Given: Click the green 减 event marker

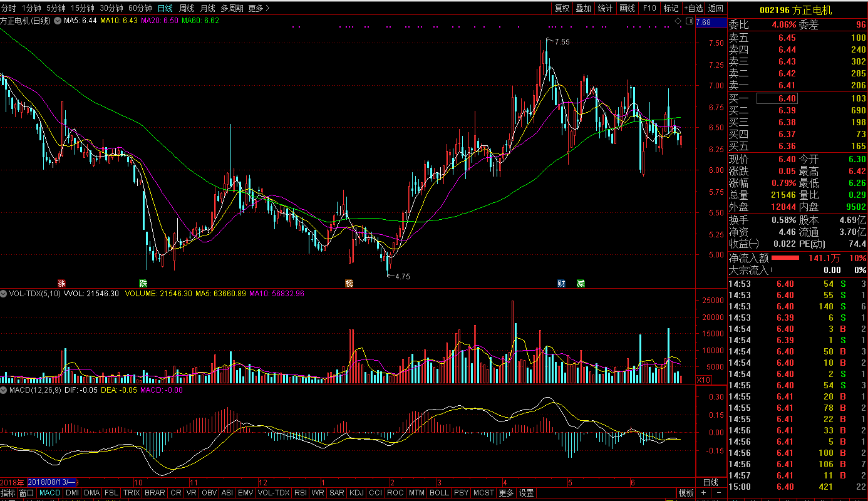Looking at the screenshot, I should point(581,283).
